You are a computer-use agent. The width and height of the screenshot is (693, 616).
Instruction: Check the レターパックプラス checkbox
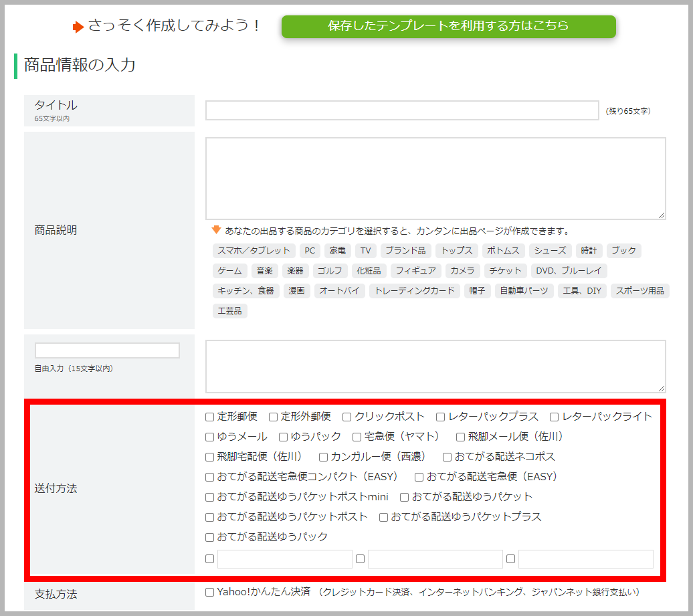click(440, 417)
